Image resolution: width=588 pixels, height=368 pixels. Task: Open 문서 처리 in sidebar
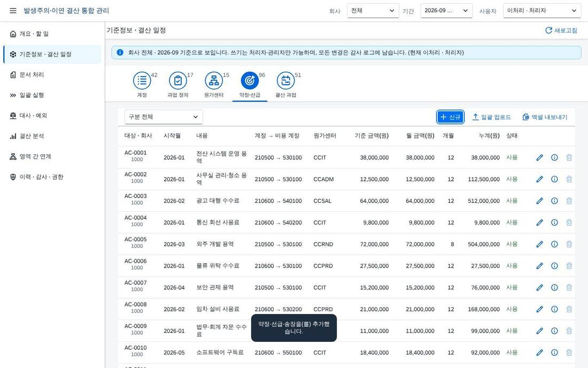[52, 75]
